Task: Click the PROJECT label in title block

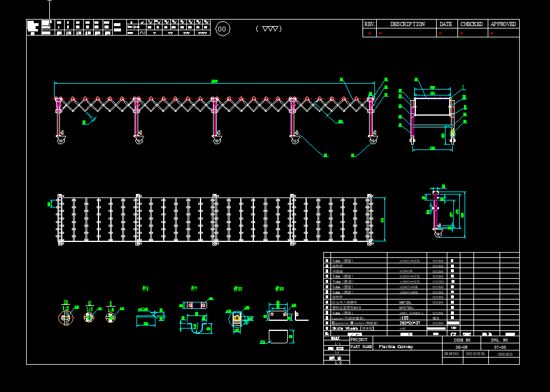Action: click(359, 340)
